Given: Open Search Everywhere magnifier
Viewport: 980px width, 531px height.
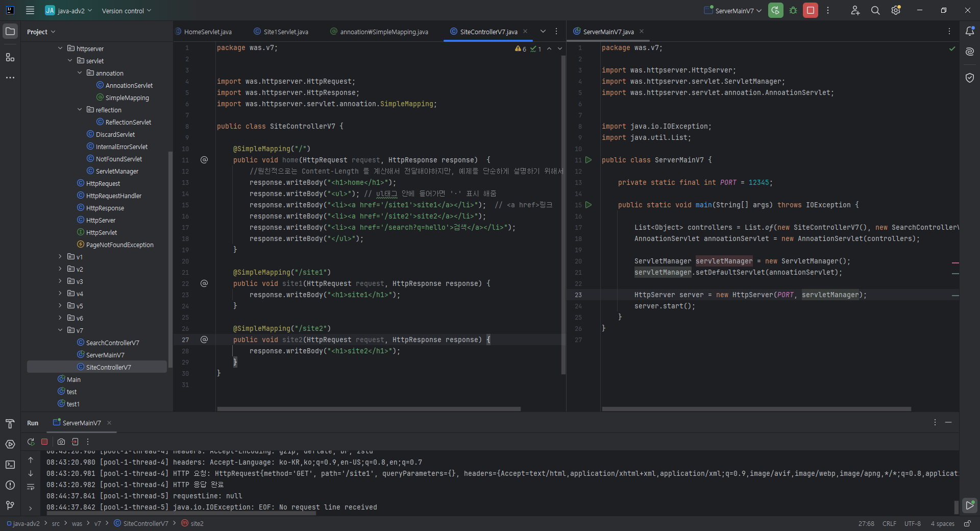Looking at the screenshot, I should (875, 10).
